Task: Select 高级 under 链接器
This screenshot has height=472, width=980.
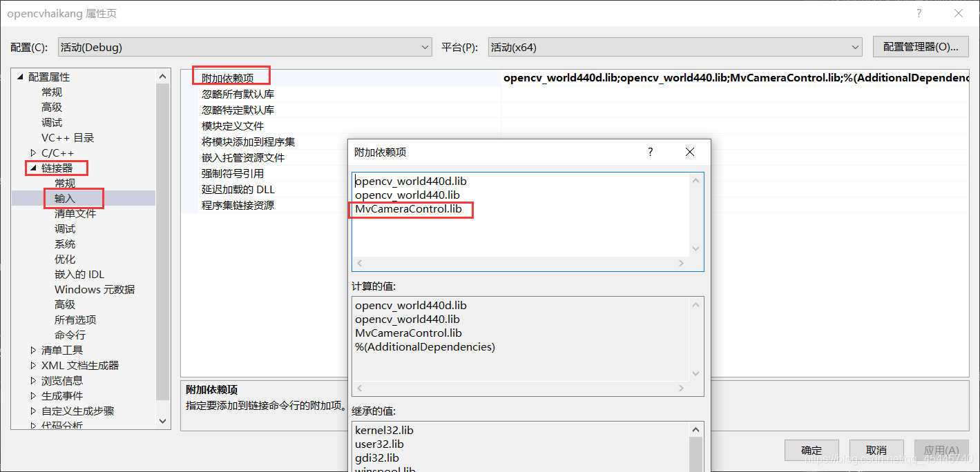Action: 65,304
